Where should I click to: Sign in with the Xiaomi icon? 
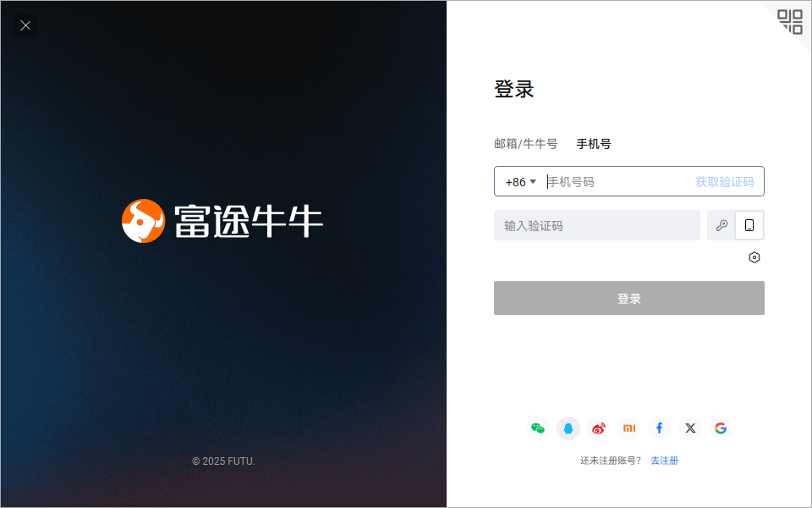(x=629, y=428)
